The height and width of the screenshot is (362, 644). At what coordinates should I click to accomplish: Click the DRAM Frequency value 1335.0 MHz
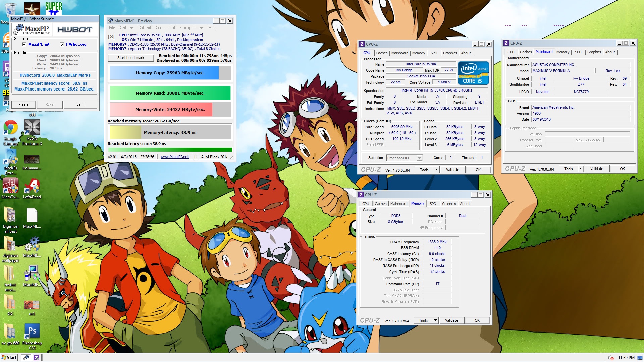pos(437,242)
